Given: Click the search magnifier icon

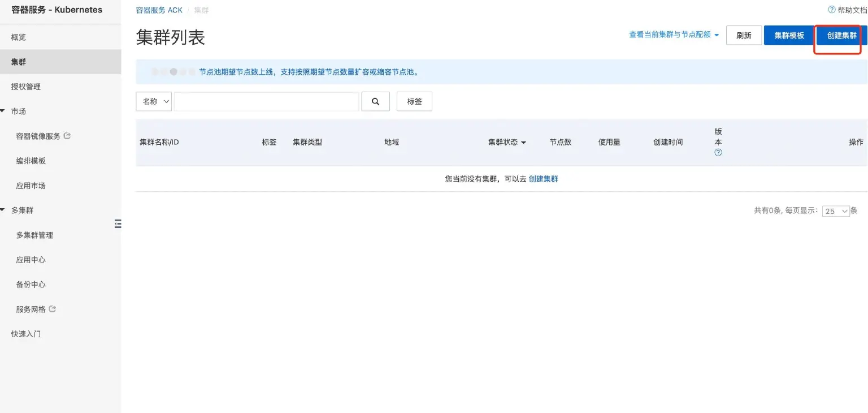Looking at the screenshot, I should [x=375, y=101].
